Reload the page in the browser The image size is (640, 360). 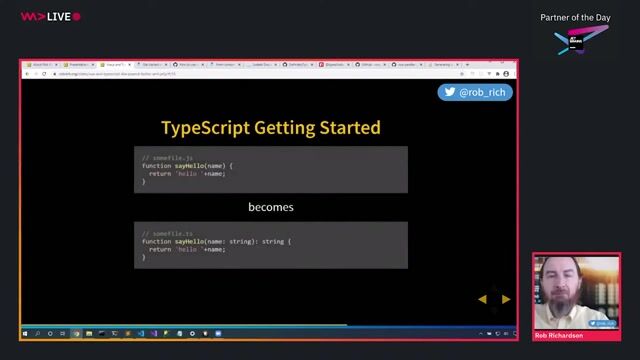44,74
